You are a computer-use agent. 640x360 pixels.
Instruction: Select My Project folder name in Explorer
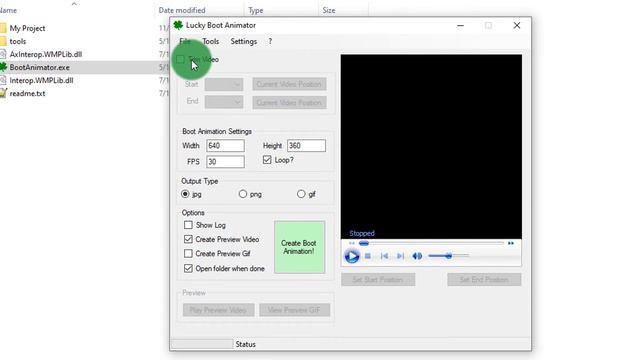(27, 28)
